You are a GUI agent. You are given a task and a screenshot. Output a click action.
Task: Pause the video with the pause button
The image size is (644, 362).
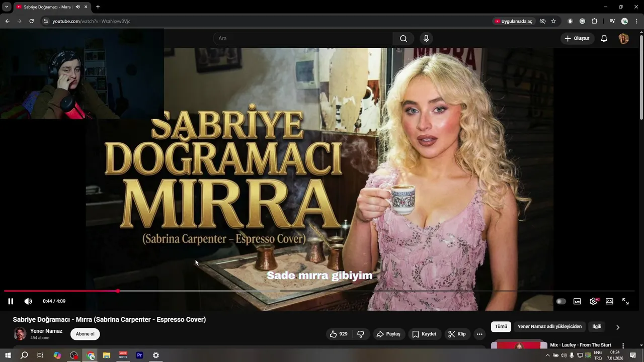11,301
